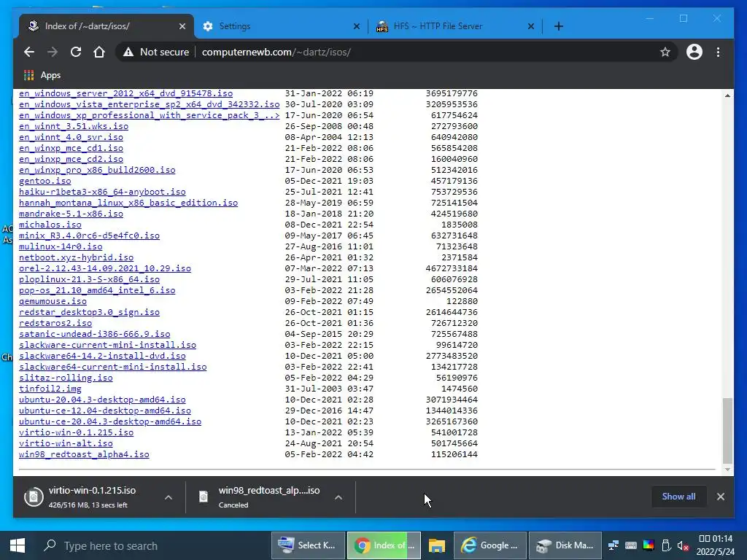Screen dimensions: 747x560
Task: Click the scrollbar up arrow
Action: click(x=727, y=96)
